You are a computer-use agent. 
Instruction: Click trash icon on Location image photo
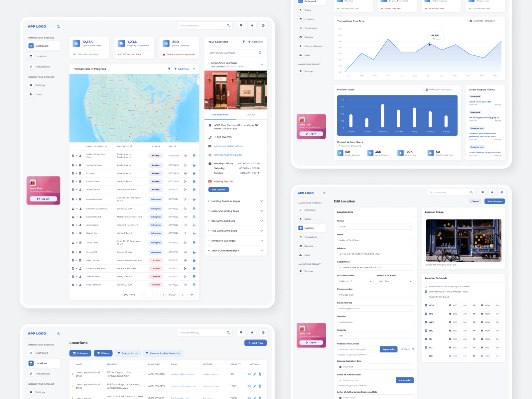pyautogui.click(x=494, y=256)
